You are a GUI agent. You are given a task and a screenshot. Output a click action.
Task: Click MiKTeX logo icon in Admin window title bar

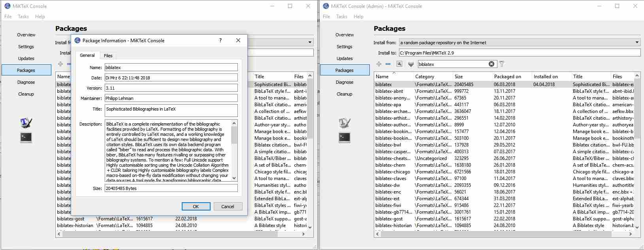point(326,6)
